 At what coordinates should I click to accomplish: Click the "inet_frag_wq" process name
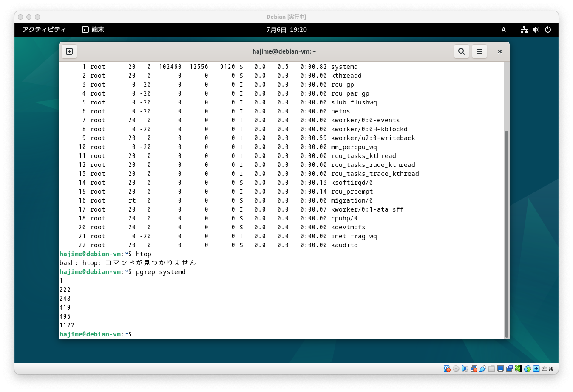click(x=354, y=236)
